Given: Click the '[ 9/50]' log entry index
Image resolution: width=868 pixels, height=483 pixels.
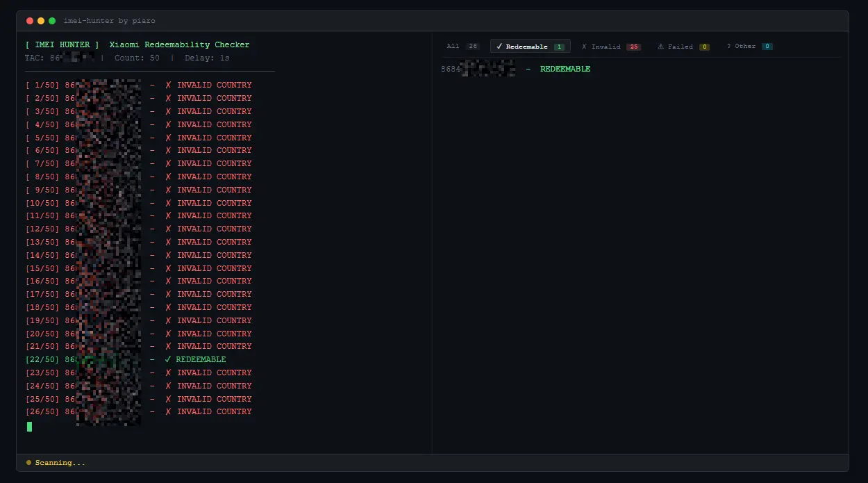Looking at the screenshot, I should point(43,190).
